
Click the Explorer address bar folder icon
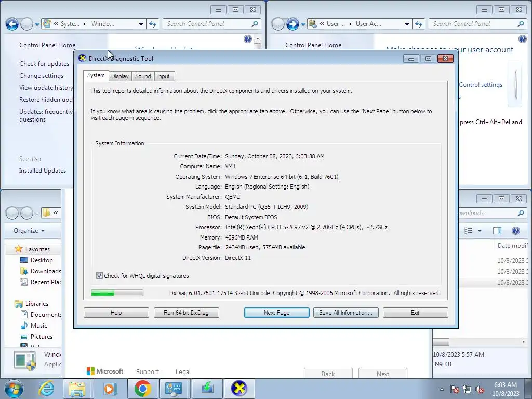pyautogui.click(x=46, y=212)
